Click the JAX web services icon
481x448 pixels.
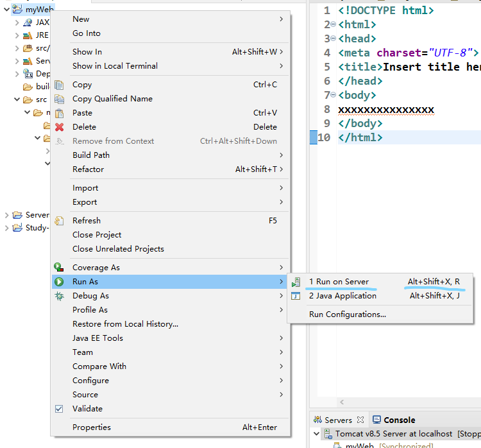(x=28, y=22)
